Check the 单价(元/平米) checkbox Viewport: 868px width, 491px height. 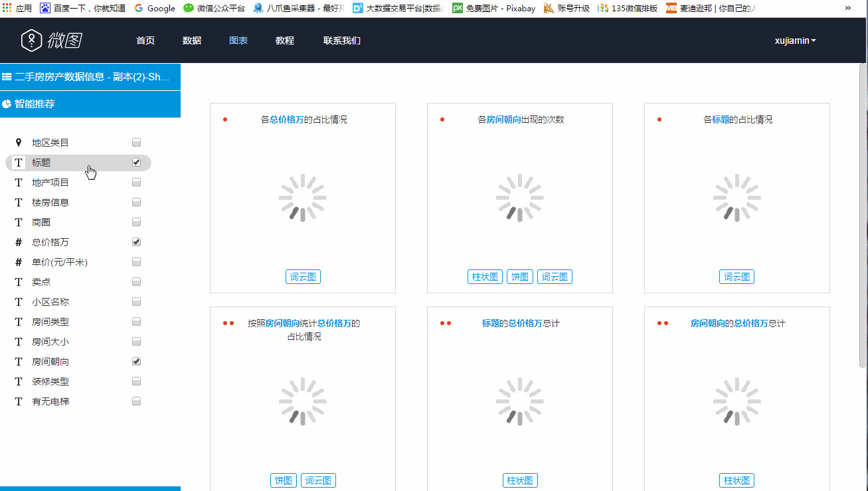point(136,262)
